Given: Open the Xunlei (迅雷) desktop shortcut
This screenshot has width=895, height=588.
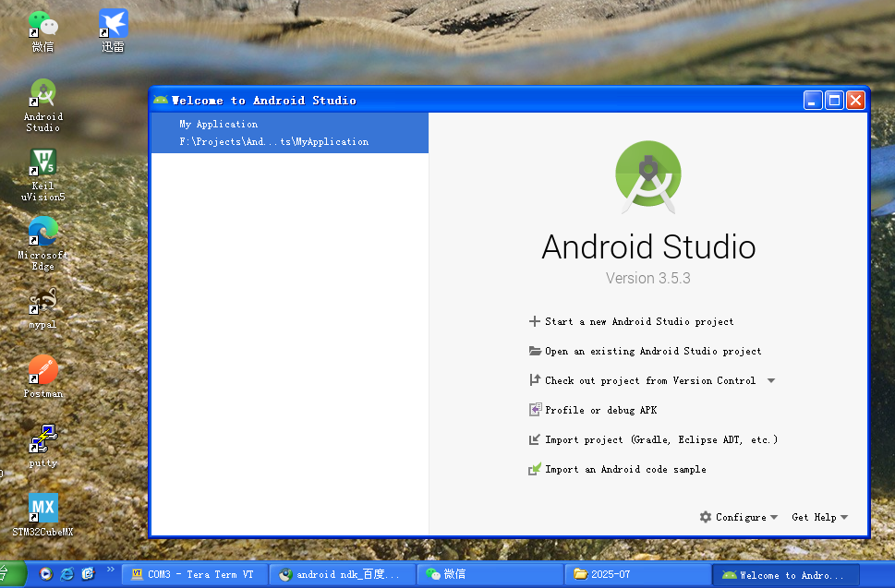Looking at the screenshot, I should click(113, 31).
